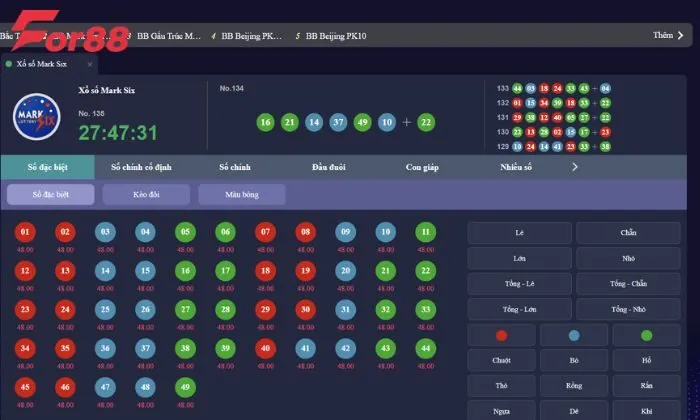Click the Kèo đôi button
Image resolution: width=700 pixels, height=420 pixels.
pyautogui.click(x=146, y=195)
